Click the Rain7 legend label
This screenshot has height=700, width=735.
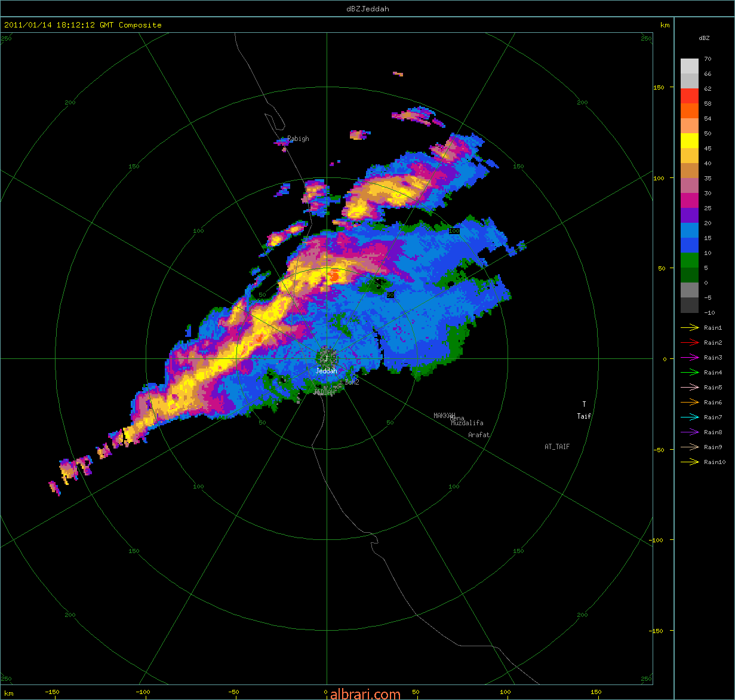(713, 417)
